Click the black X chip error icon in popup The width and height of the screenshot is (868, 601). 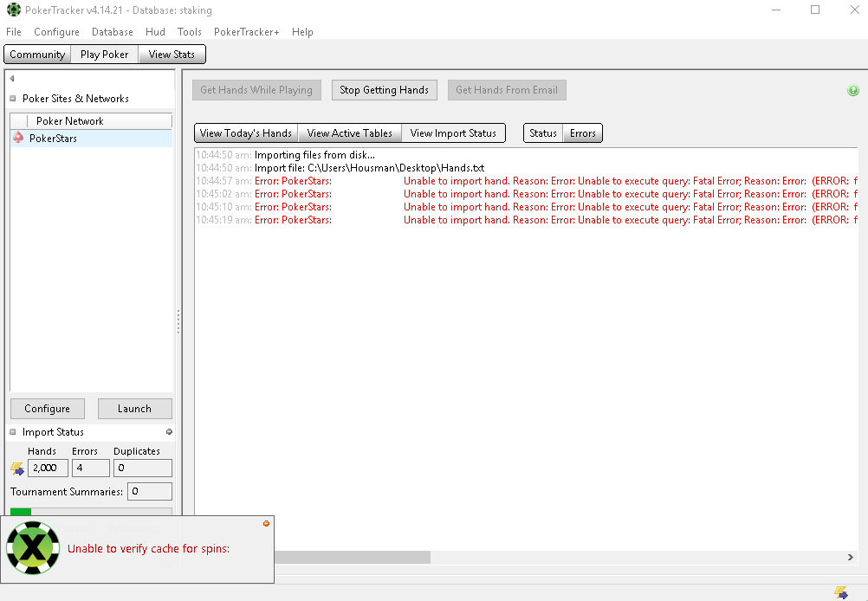(x=33, y=548)
